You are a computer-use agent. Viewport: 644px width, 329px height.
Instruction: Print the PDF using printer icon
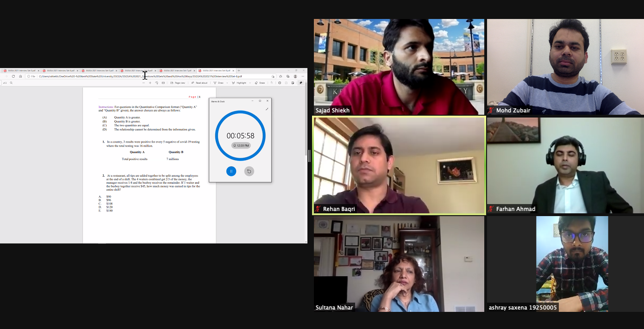280,83
